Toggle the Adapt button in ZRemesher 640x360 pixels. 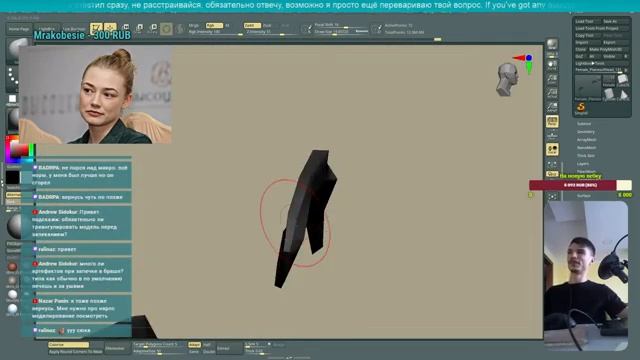pyautogui.click(x=194, y=345)
